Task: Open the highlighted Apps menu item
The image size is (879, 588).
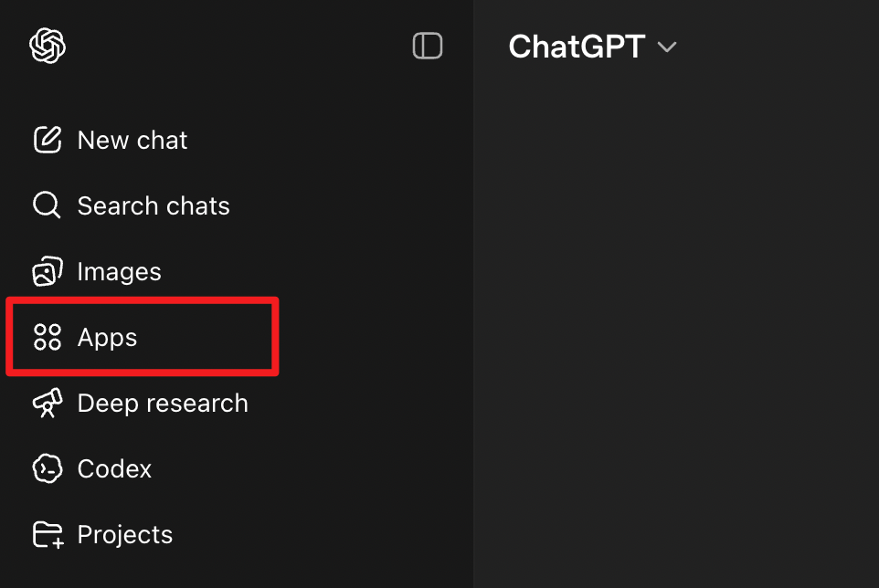Action: tap(108, 337)
